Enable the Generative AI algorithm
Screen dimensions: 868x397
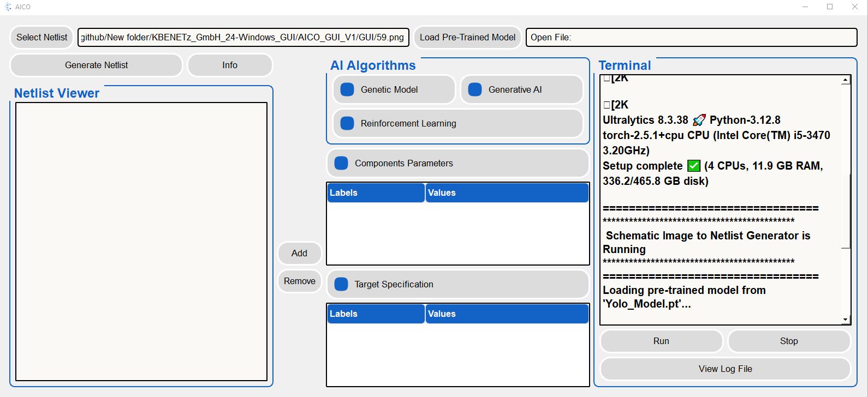point(475,89)
